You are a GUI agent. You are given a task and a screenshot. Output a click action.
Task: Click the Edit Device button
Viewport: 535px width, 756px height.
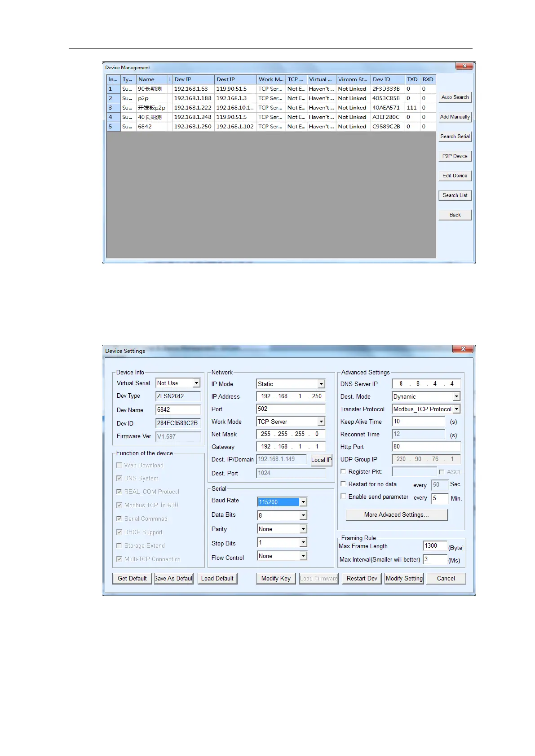[455, 176]
